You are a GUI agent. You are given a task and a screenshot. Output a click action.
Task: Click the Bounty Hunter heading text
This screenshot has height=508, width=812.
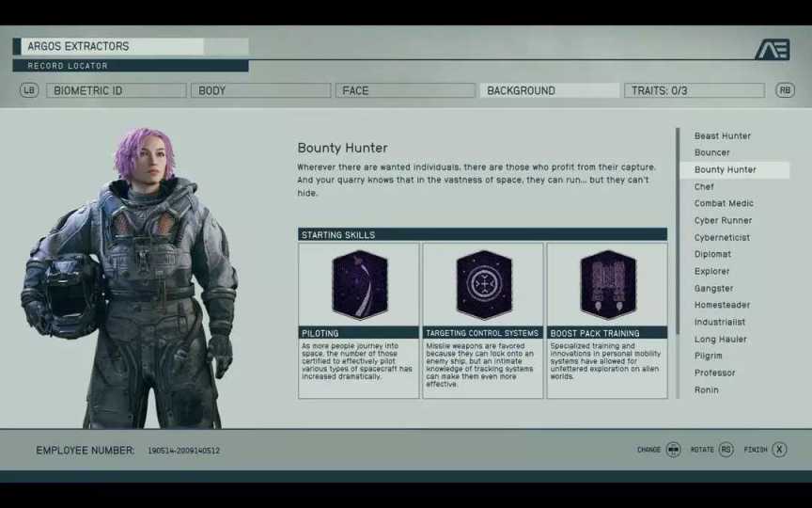click(x=342, y=148)
